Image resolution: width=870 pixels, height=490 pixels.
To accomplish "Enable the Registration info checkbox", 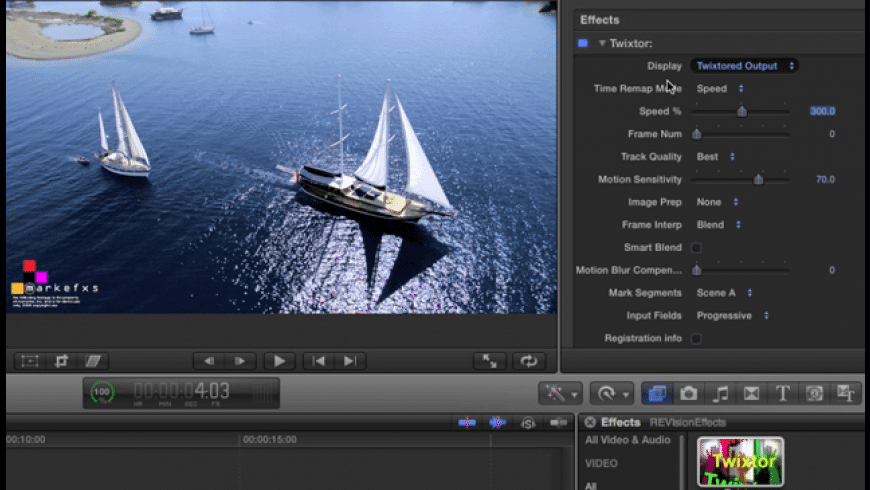I will pos(696,339).
